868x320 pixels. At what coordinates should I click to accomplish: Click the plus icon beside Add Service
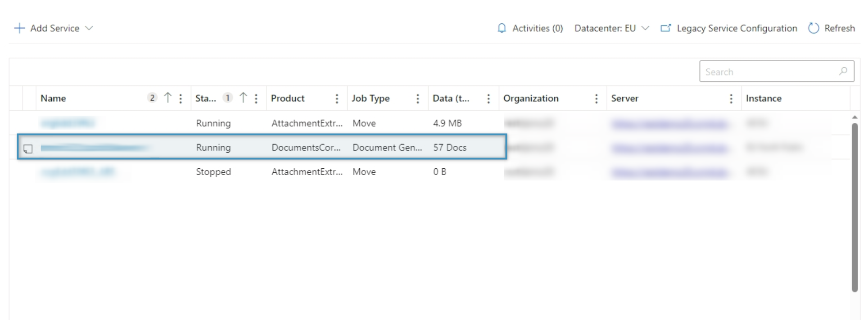pos(19,28)
